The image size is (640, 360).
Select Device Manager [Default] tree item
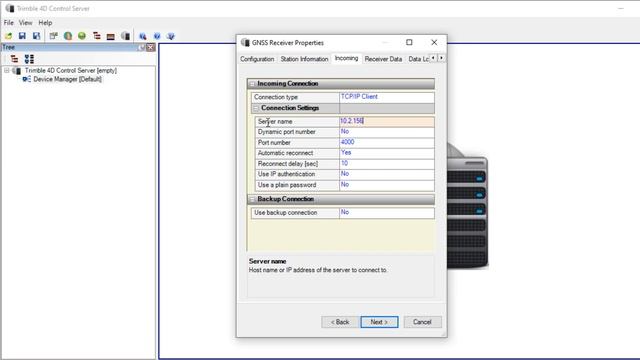(67, 79)
